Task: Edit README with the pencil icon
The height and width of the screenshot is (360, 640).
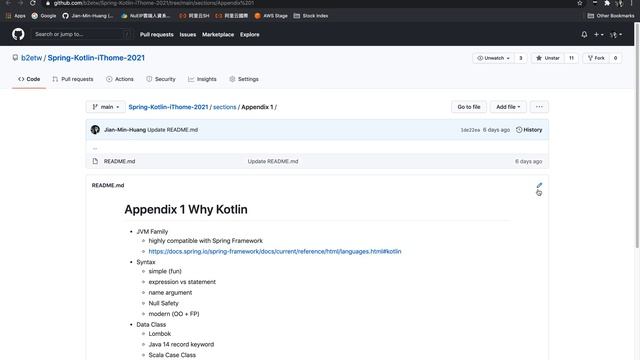Action: [539, 185]
